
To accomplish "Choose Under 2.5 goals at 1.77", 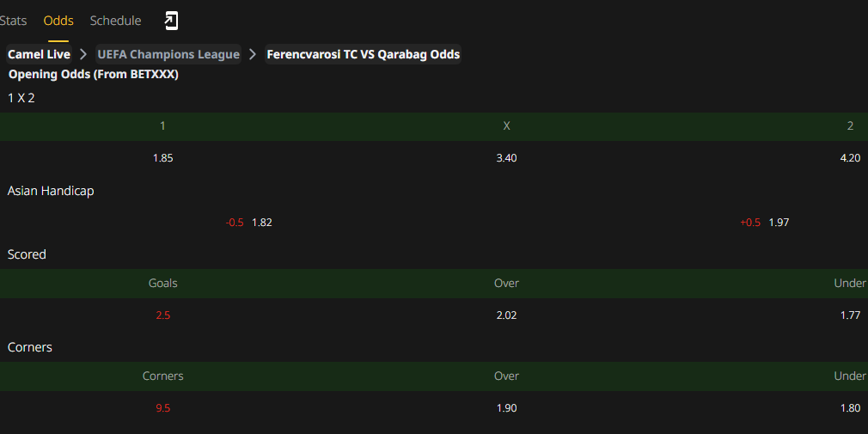I will pyautogui.click(x=850, y=315).
